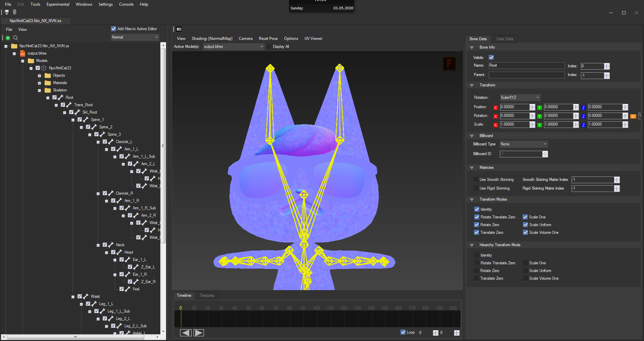Click the Objects folder icon

click(48, 75)
